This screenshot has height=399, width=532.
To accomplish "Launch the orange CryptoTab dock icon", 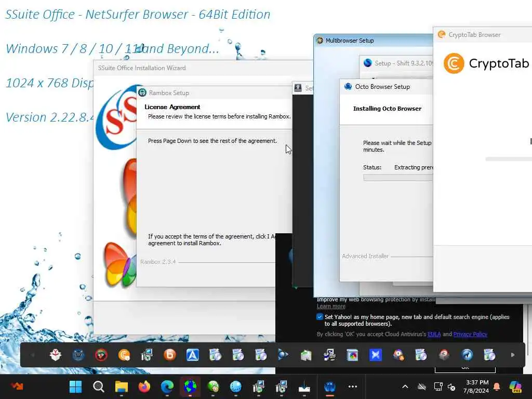I will (124, 355).
